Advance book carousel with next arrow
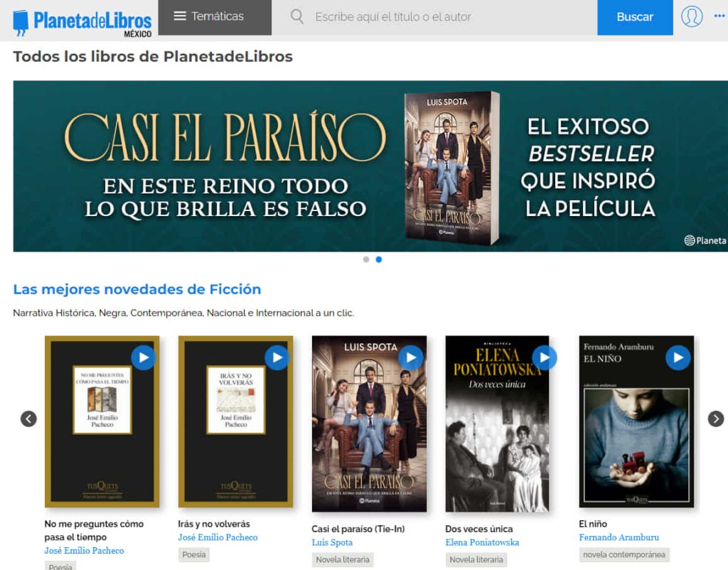The width and height of the screenshot is (728, 570). (x=716, y=419)
